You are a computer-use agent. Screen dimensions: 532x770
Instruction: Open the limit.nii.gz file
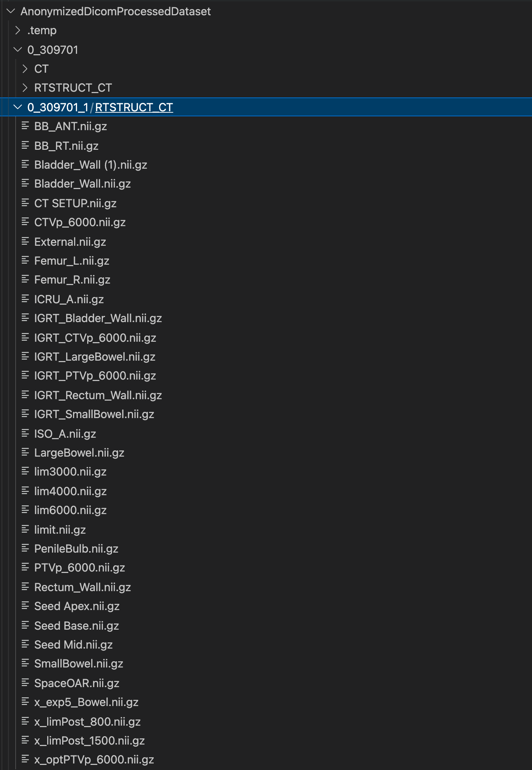(x=60, y=530)
